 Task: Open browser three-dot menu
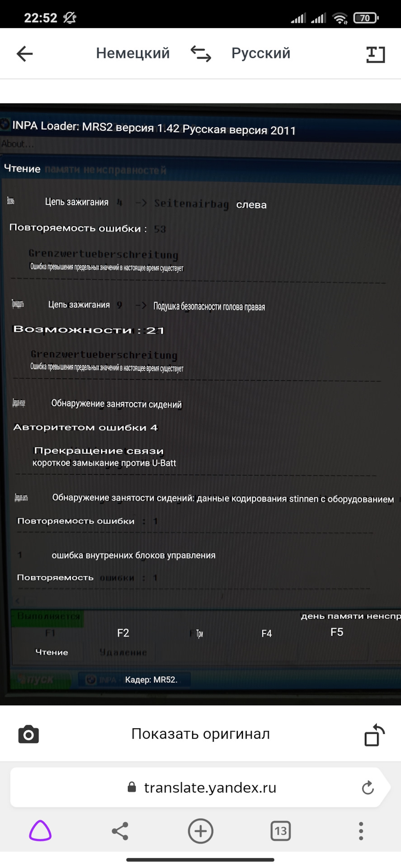(x=361, y=831)
